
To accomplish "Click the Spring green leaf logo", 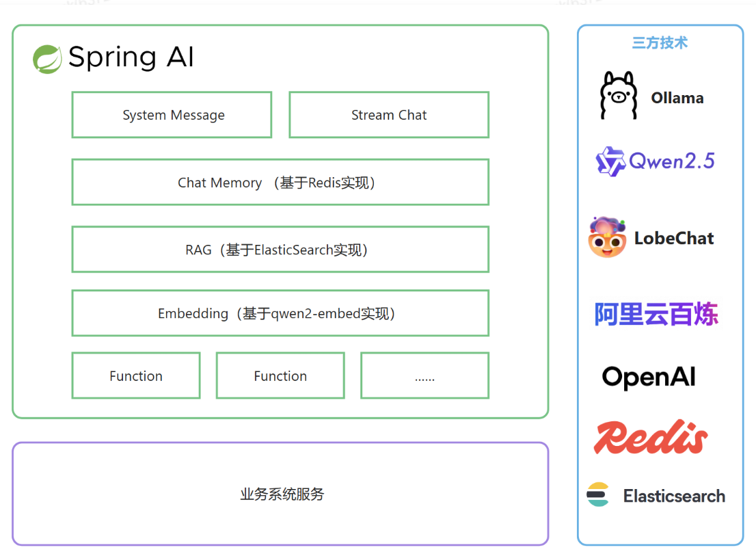I will click(x=47, y=59).
